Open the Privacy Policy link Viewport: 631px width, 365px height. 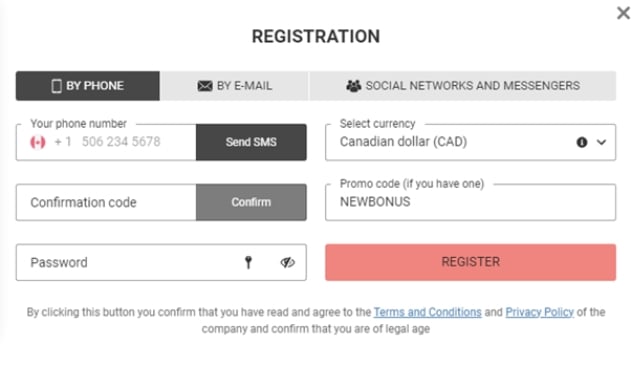pyautogui.click(x=540, y=312)
